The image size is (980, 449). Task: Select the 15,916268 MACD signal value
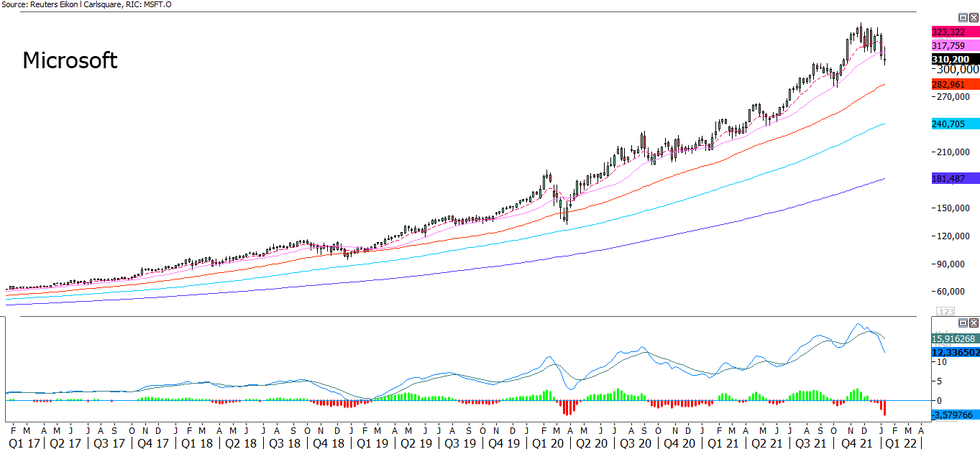tap(955, 338)
